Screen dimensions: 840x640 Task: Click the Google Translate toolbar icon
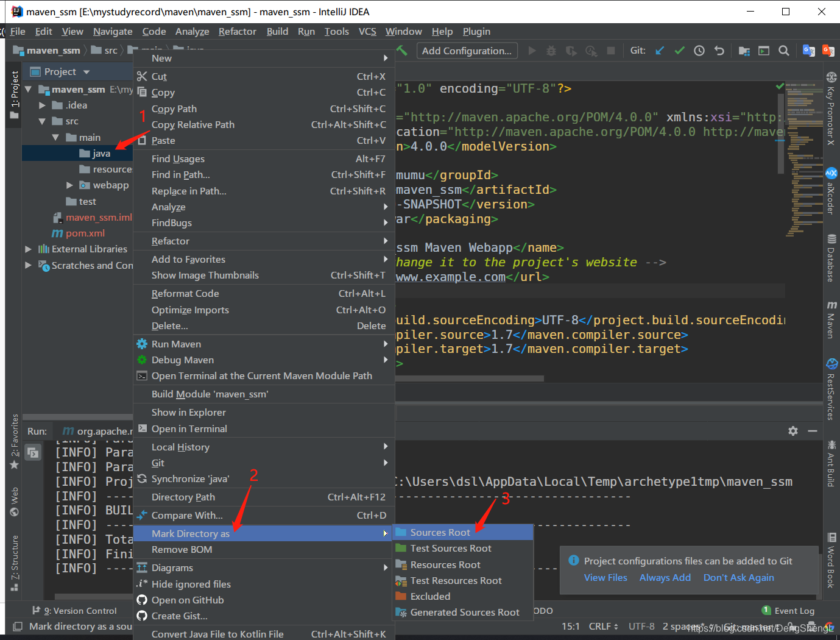point(808,51)
